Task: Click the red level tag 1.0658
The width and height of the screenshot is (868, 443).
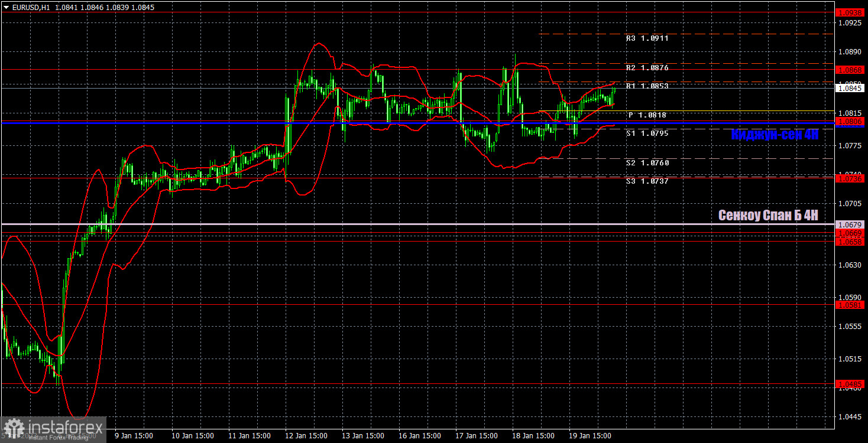Action: [851, 242]
